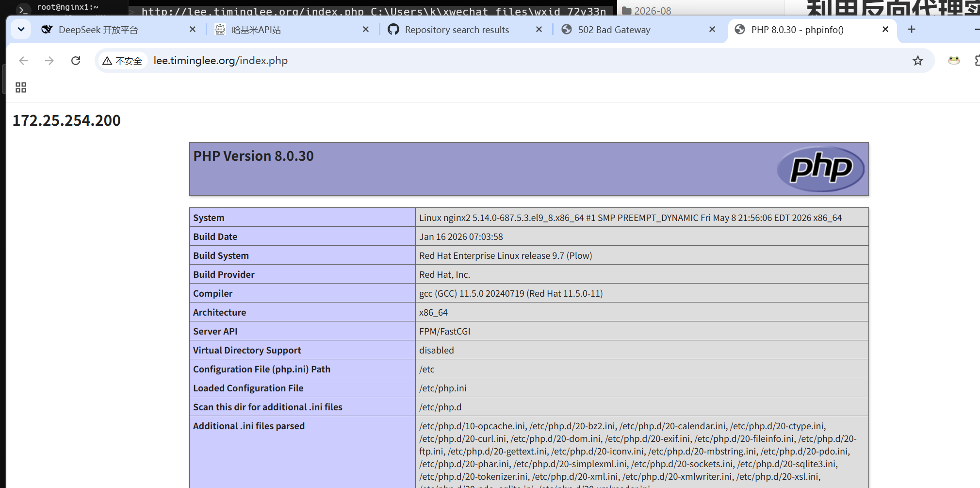This screenshot has width=980, height=488.
Task: Click the /etc/php.d value
Action: pyautogui.click(x=441, y=407)
